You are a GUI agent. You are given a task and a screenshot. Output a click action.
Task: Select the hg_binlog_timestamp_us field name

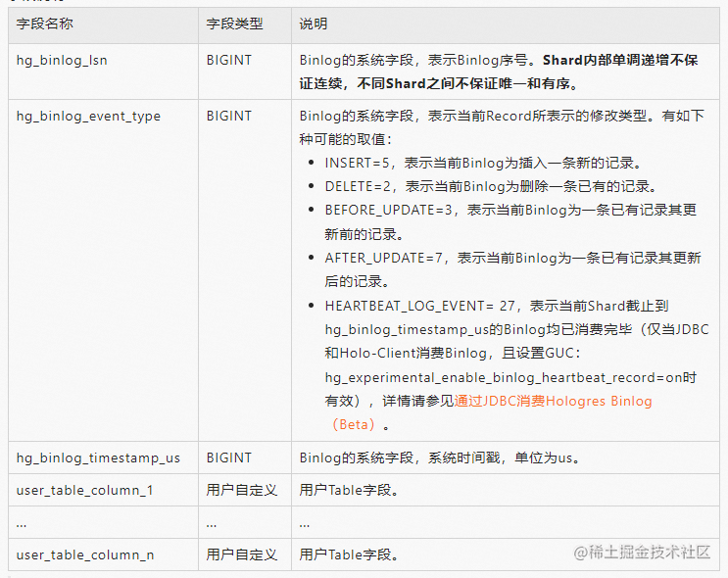98,458
